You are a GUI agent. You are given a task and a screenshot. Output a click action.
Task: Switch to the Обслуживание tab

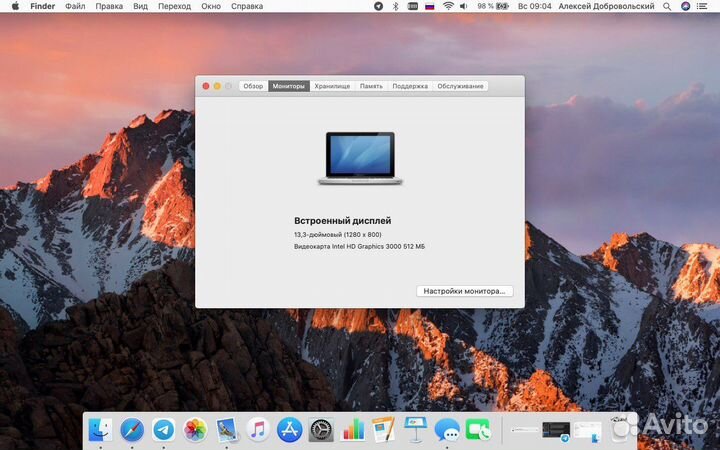[460, 86]
